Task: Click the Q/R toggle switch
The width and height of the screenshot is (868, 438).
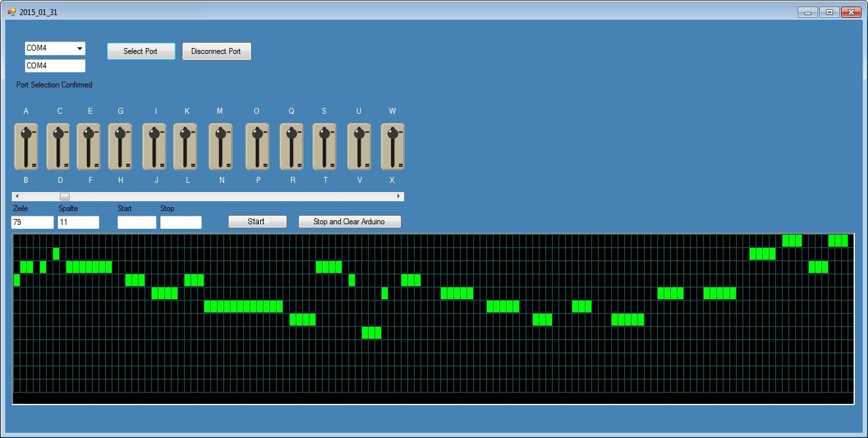Action: pyautogui.click(x=292, y=147)
